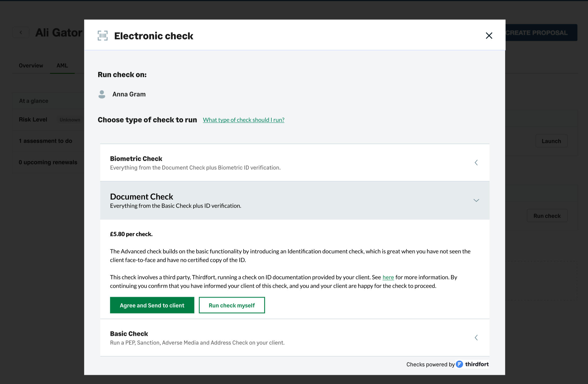Expand the Basic Check chevron
The height and width of the screenshot is (384, 588).
pyautogui.click(x=476, y=338)
